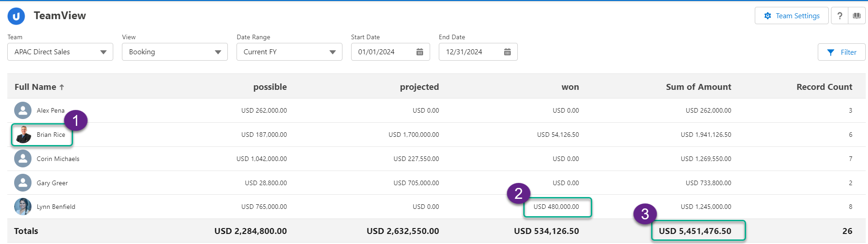868x244 pixels.
Task: Open the End Date calendar picker icon
Action: (x=507, y=52)
